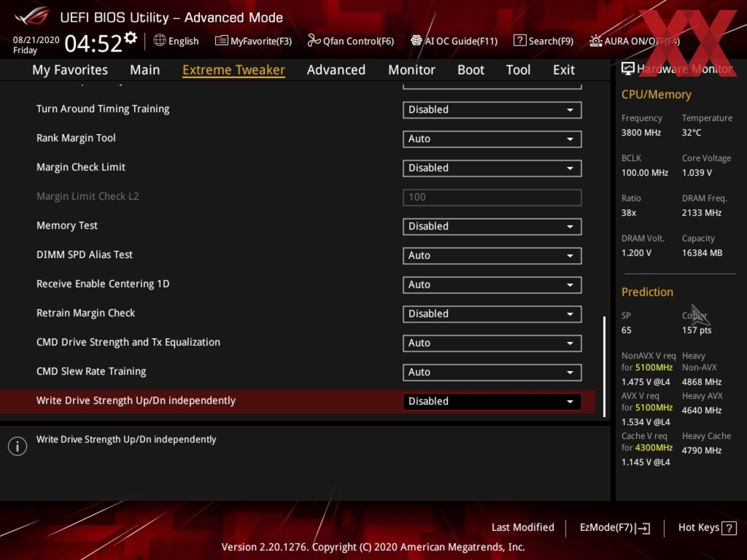Open CMD Slew Rate Training dropdown
The image size is (747, 560).
pos(492,372)
